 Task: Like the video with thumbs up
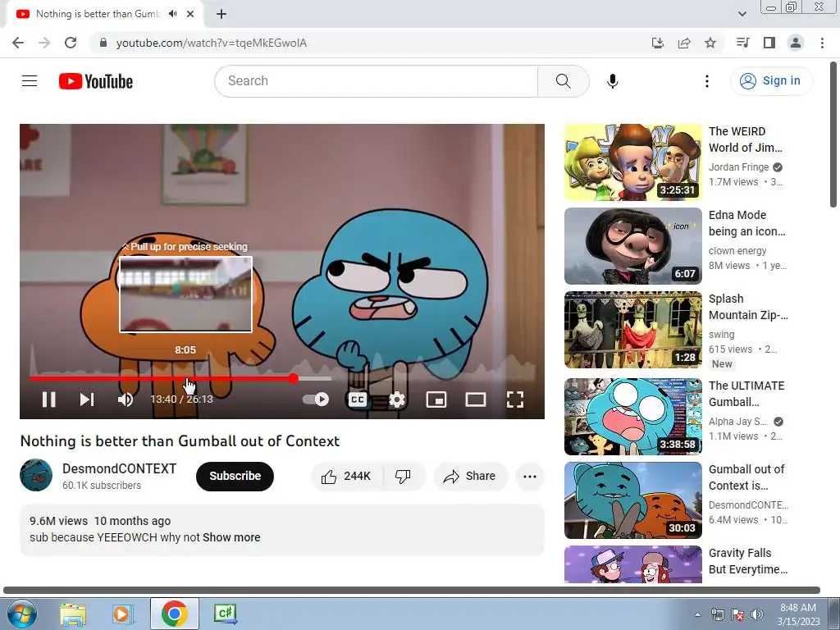tap(347, 477)
